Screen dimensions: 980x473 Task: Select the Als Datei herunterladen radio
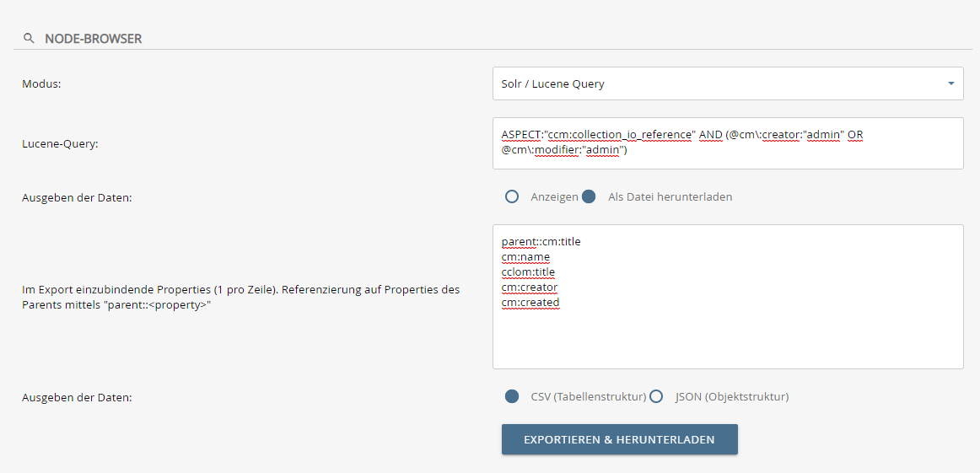[x=589, y=196]
